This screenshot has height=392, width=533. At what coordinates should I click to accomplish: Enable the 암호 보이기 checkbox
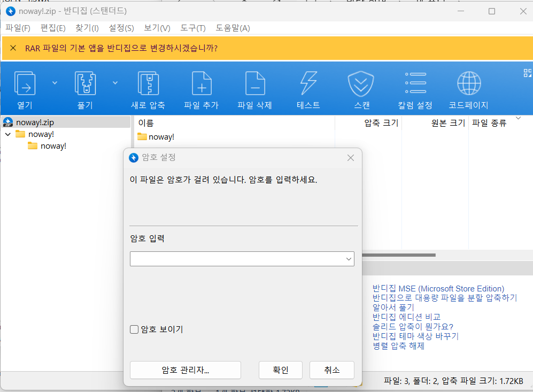click(x=134, y=329)
